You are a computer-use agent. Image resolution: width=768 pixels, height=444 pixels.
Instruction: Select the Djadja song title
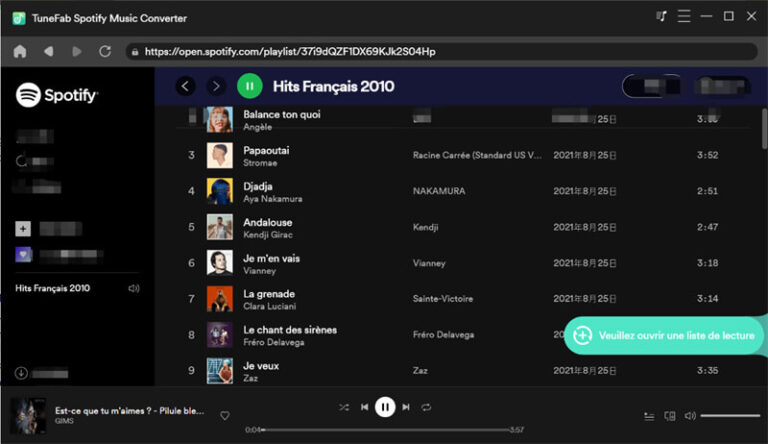(258, 186)
